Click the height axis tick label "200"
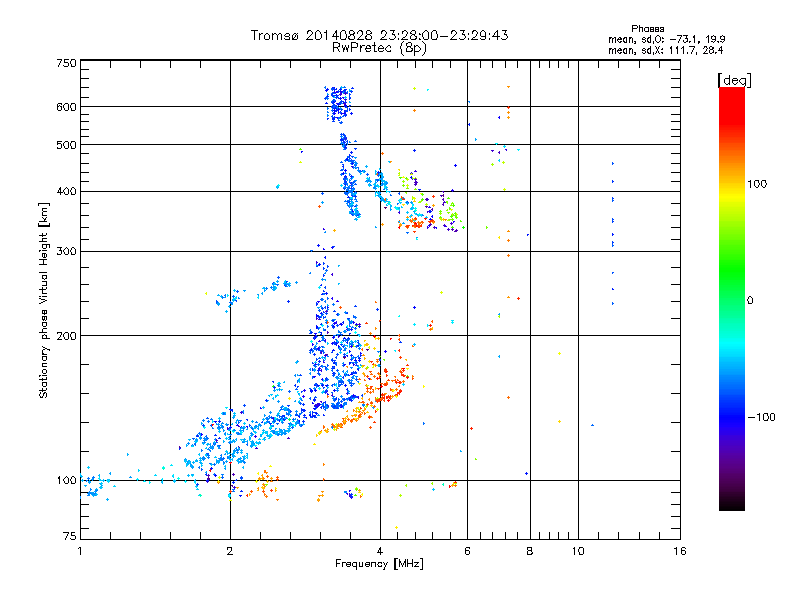The image size is (800, 600). tap(66, 336)
